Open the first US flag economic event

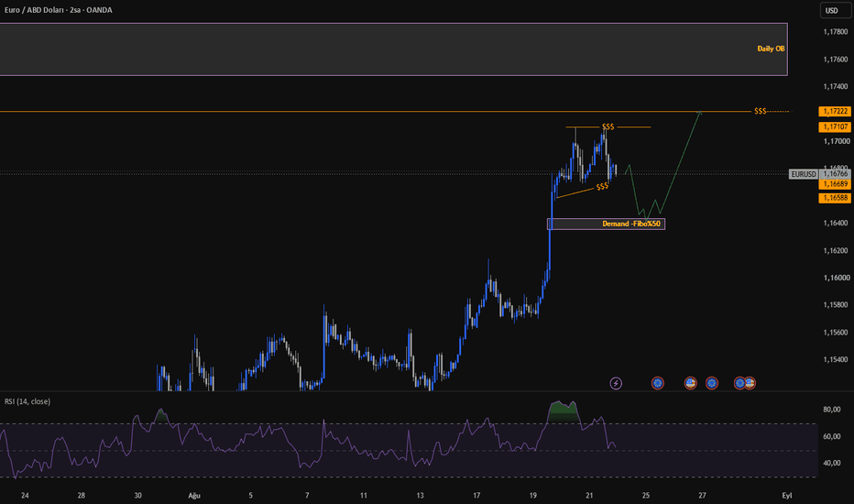[690, 383]
